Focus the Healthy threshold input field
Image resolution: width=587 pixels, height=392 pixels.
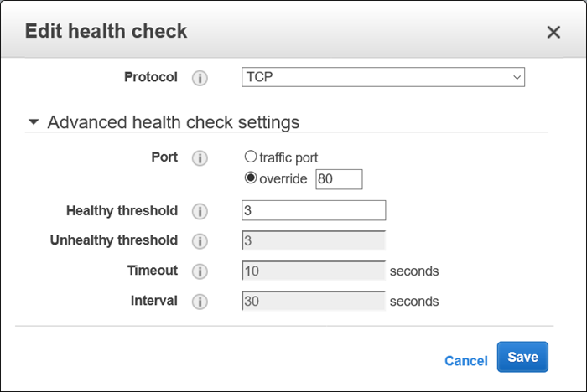[313, 211]
